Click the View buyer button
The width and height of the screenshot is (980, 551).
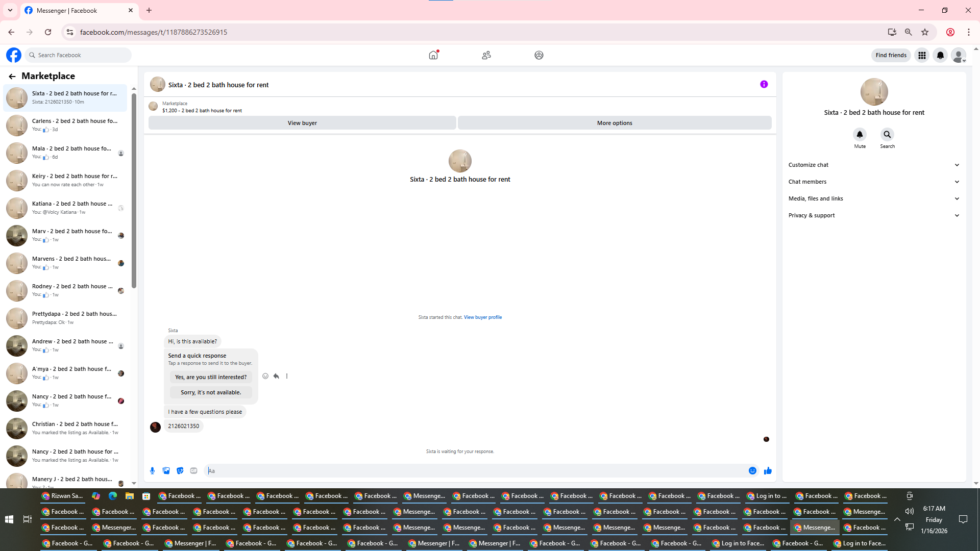302,123
